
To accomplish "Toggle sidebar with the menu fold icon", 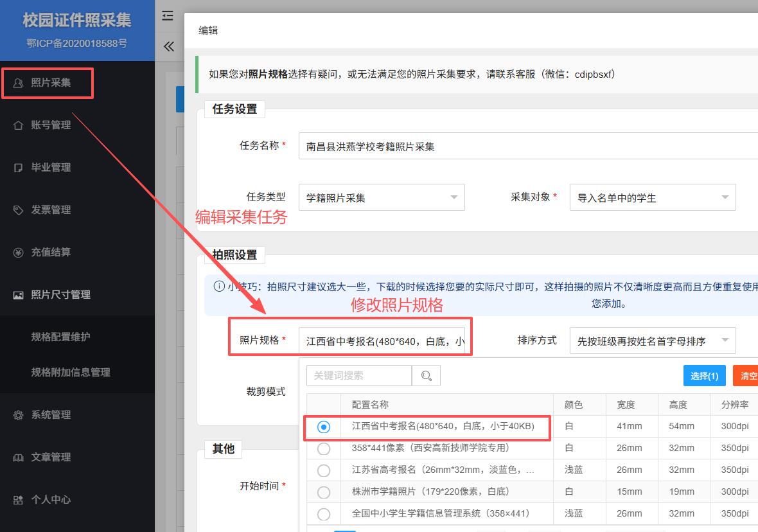I will (x=168, y=16).
